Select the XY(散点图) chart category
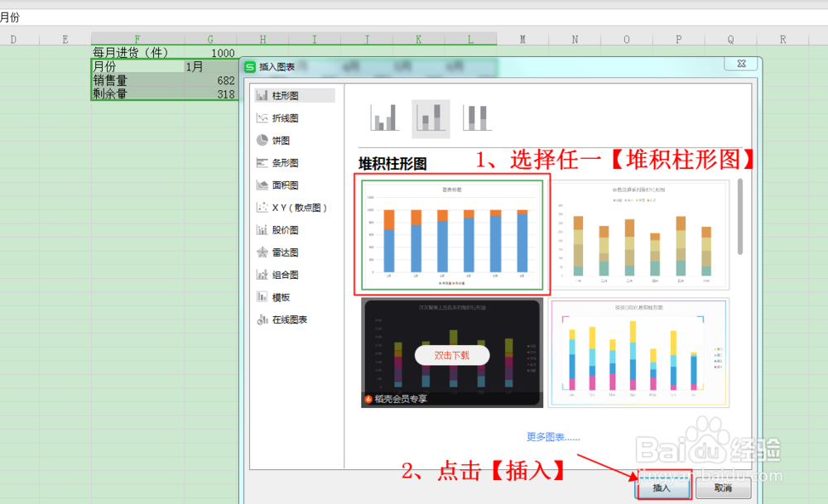 (294, 208)
